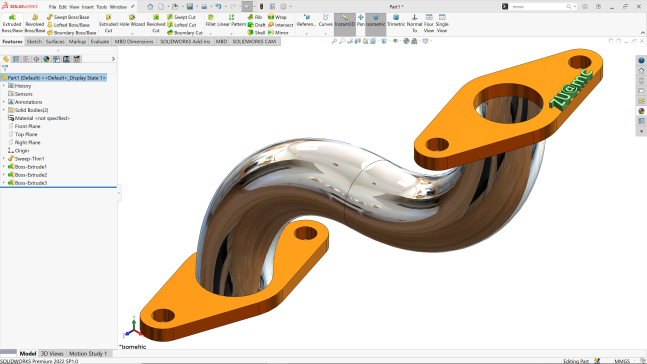Open the Hole Wizard
This screenshot has width=647, height=364.
click(x=132, y=24)
